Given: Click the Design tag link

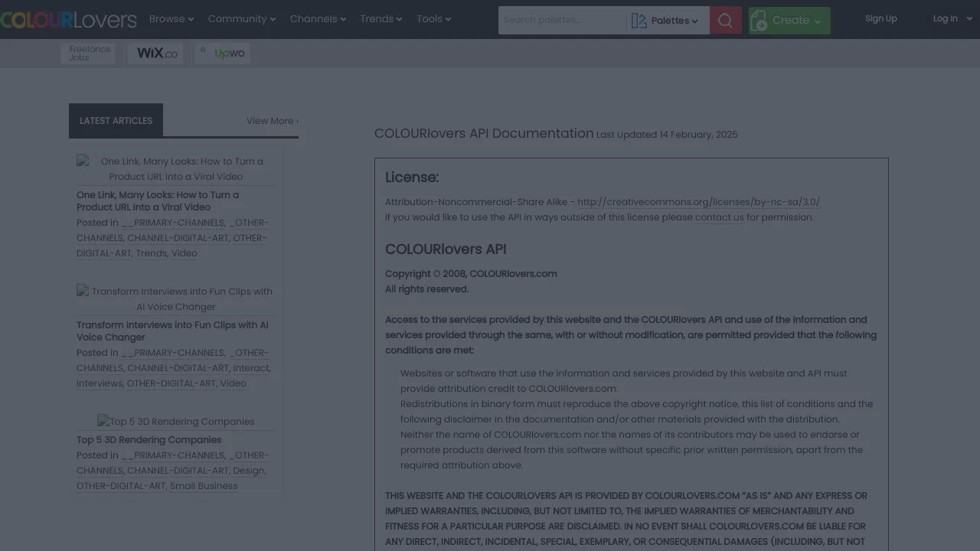Looking at the screenshot, I should tap(248, 471).
